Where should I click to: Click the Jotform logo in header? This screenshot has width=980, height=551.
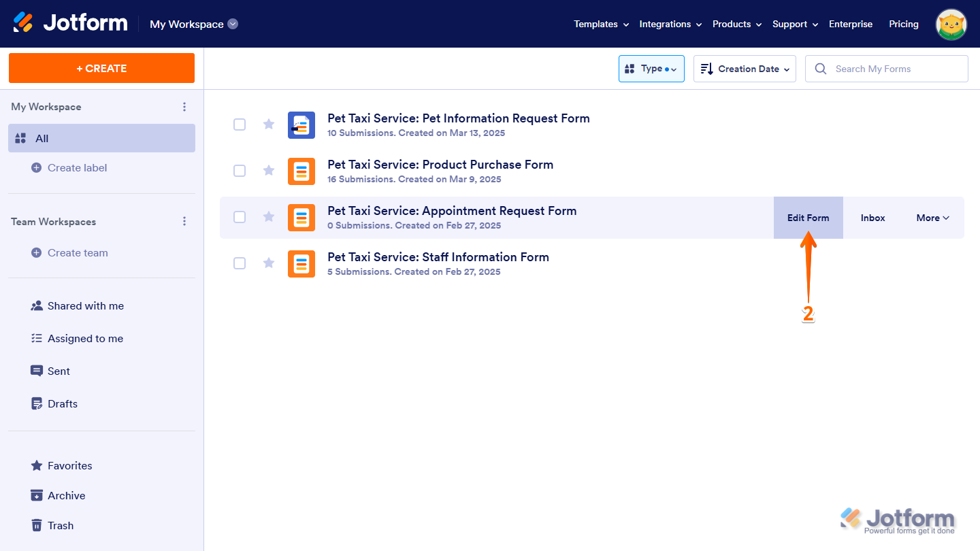point(70,23)
